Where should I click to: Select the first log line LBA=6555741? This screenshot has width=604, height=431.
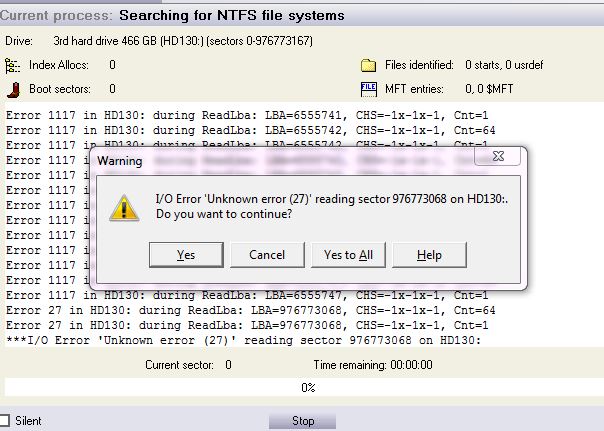[x=245, y=116]
